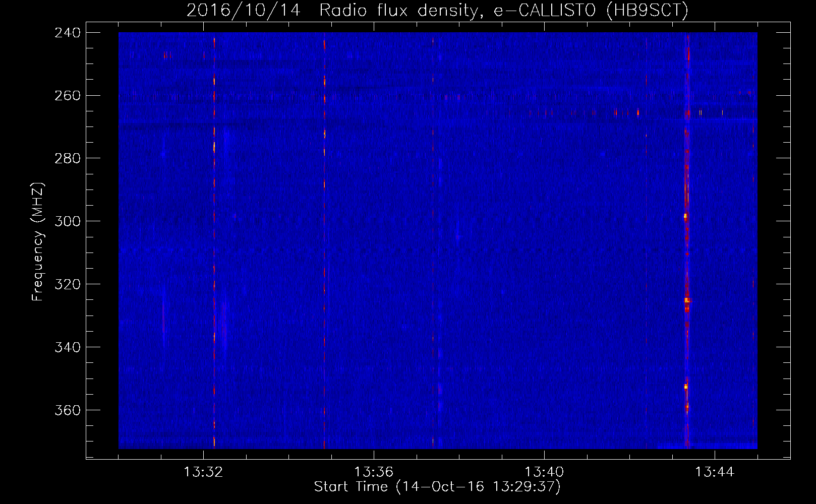The height and width of the screenshot is (504, 816).
Task: Click the 'Frequency (MHZ)' y-axis title
Action: (x=38, y=241)
